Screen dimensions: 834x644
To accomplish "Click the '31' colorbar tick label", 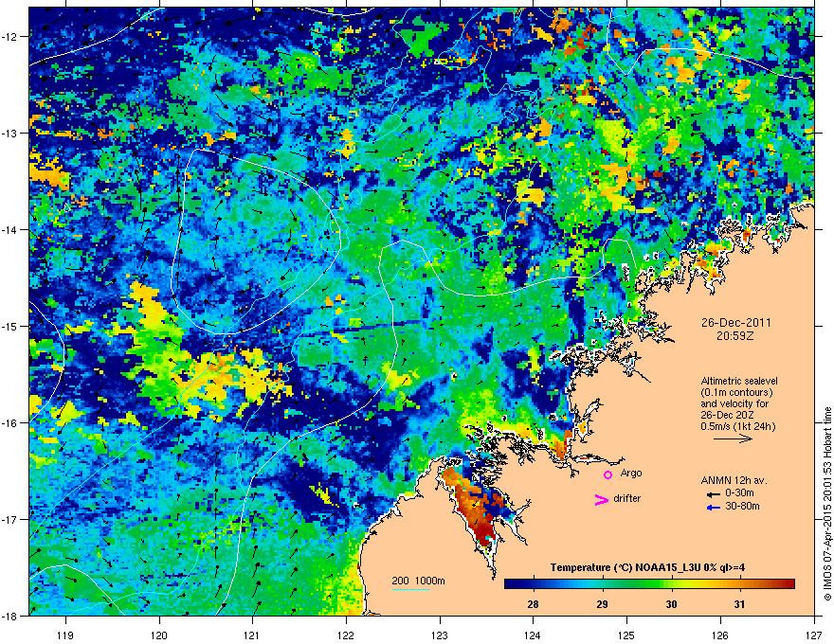I will 739,604.
